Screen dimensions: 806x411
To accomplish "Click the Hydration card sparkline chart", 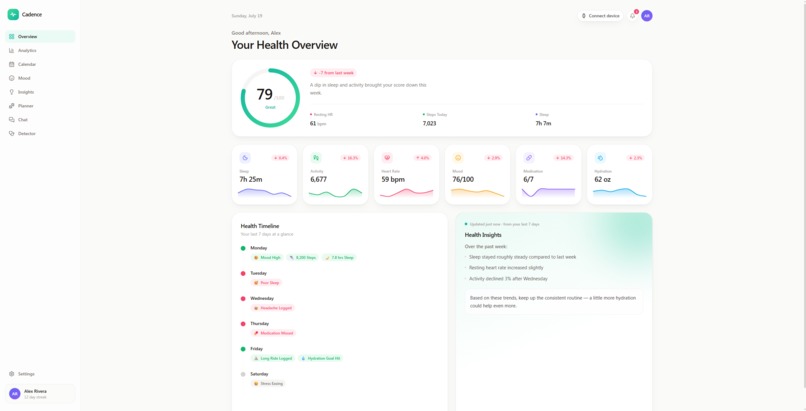I will pos(619,193).
